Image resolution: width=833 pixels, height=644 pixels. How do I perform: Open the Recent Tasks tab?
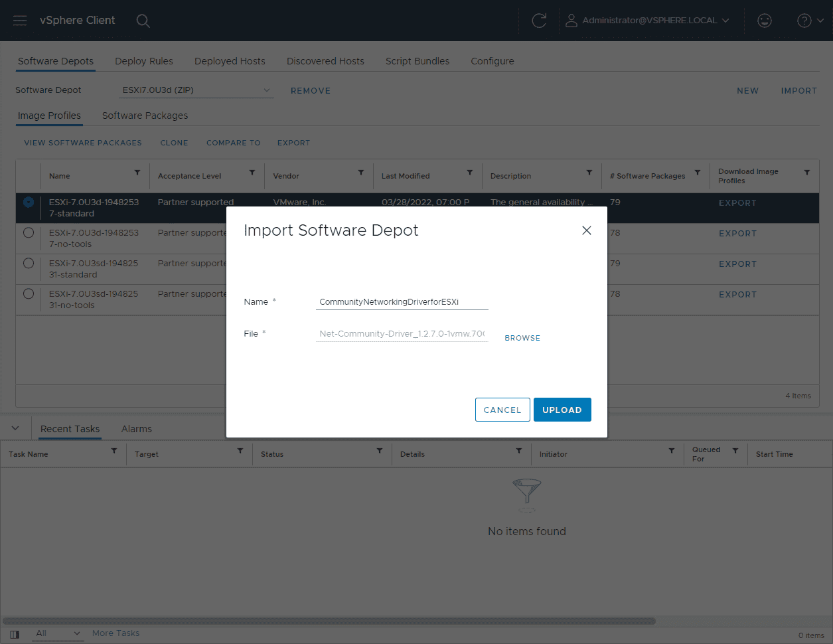70,429
